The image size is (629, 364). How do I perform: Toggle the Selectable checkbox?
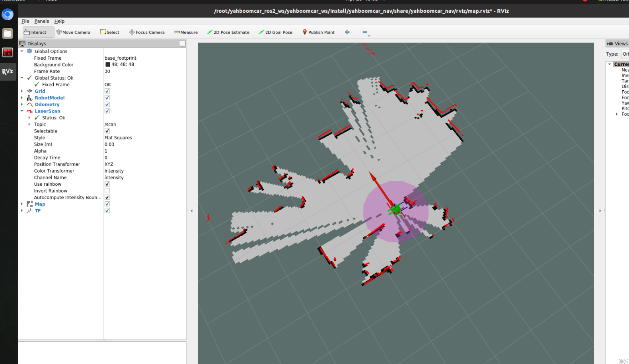(107, 131)
